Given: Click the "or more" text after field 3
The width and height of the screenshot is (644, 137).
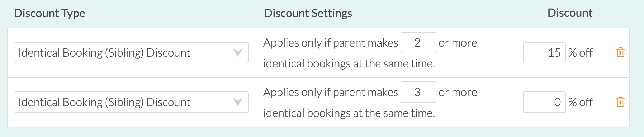Looking at the screenshot, I should pos(458,92).
